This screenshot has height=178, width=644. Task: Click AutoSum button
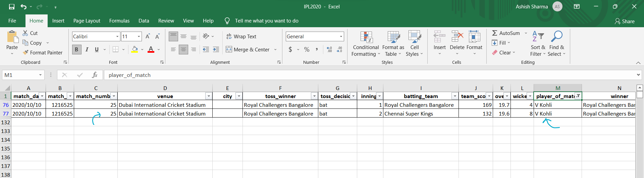(506, 33)
